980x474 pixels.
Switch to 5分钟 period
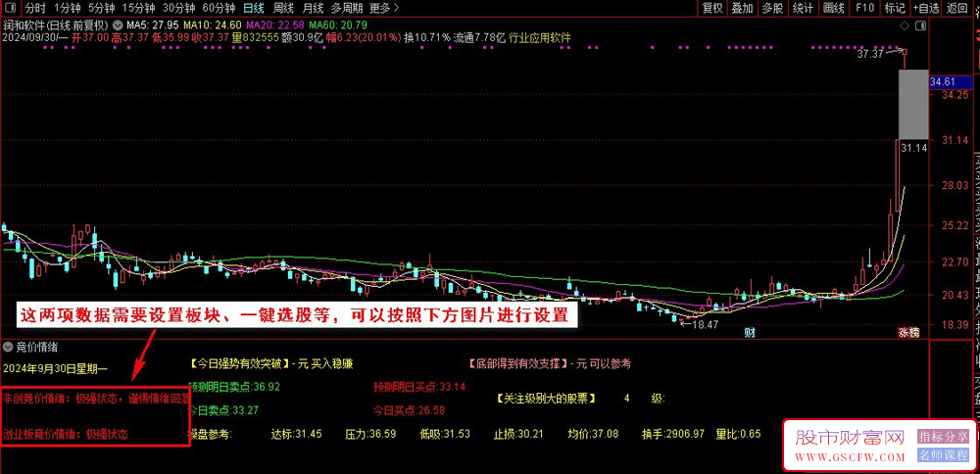coord(101,8)
